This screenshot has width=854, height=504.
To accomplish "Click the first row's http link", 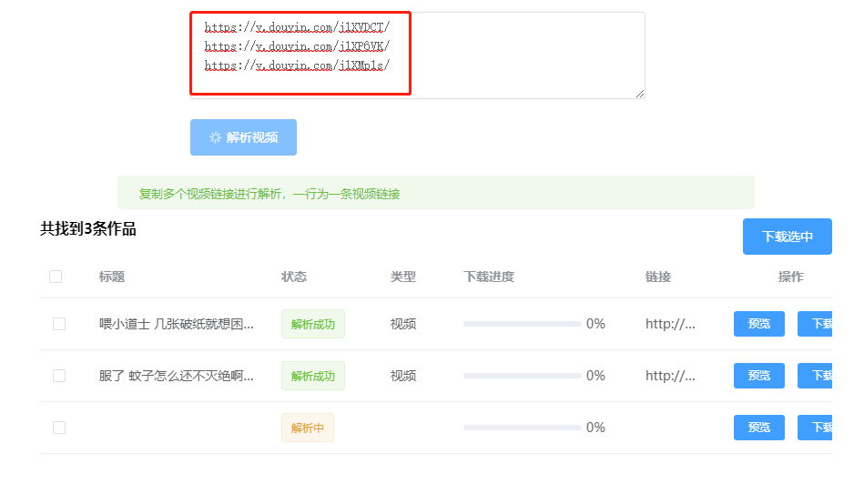I will pyautogui.click(x=670, y=324).
